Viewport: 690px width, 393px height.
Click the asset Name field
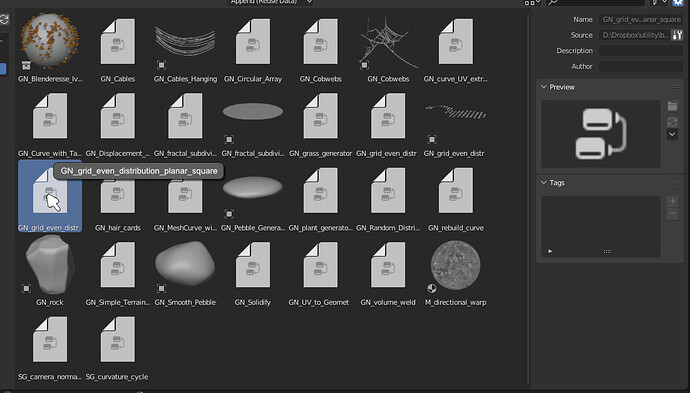(x=641, y=19)
